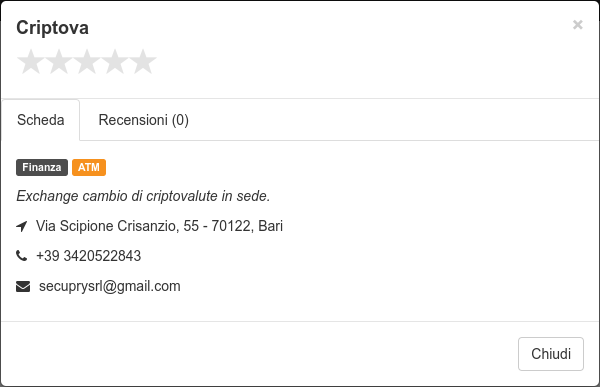Click the Via Scipione Crisanzio address
This screenshot has height=387, width=600.
[x=159, y=226]
